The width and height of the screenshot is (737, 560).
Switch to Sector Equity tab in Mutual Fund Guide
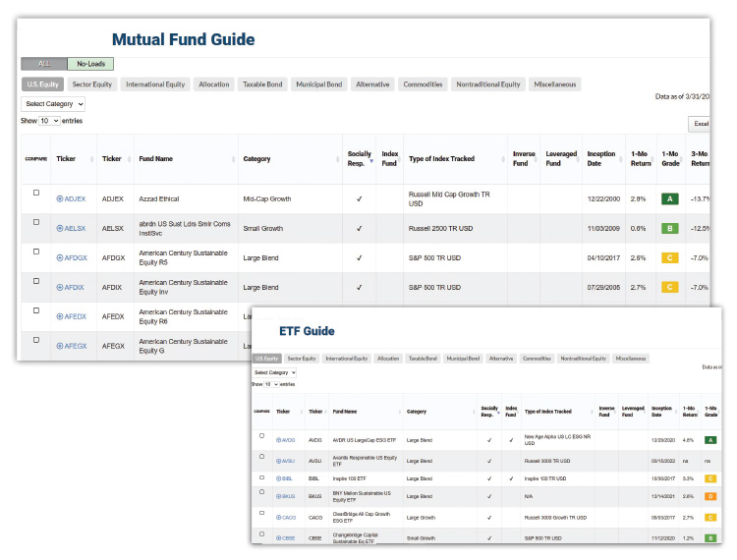click(92, 84)
